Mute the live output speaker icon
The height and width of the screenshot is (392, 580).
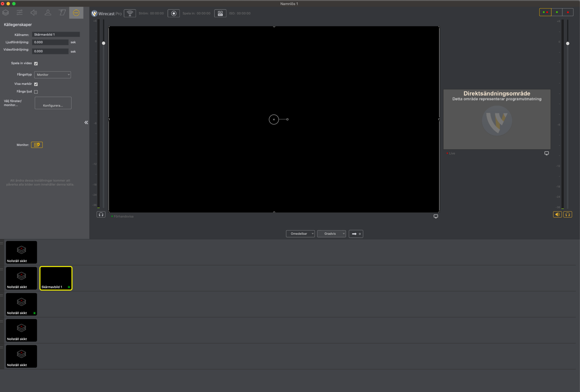[557, 215]
